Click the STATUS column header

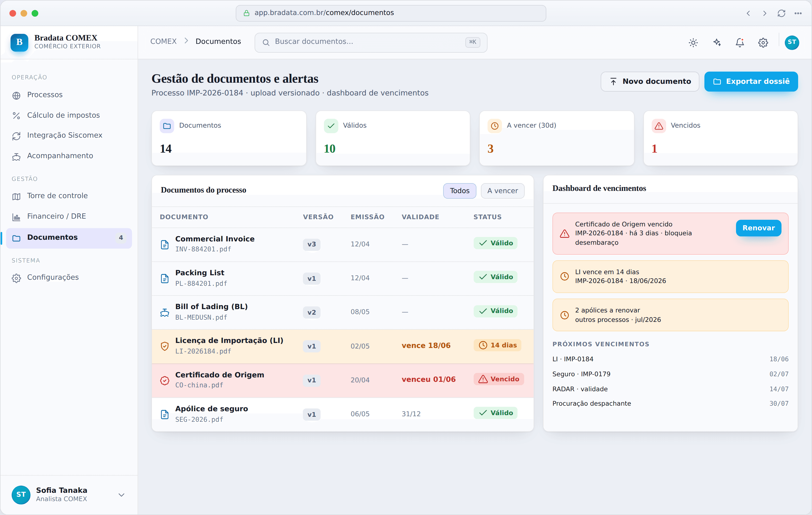tap(487, 217)
